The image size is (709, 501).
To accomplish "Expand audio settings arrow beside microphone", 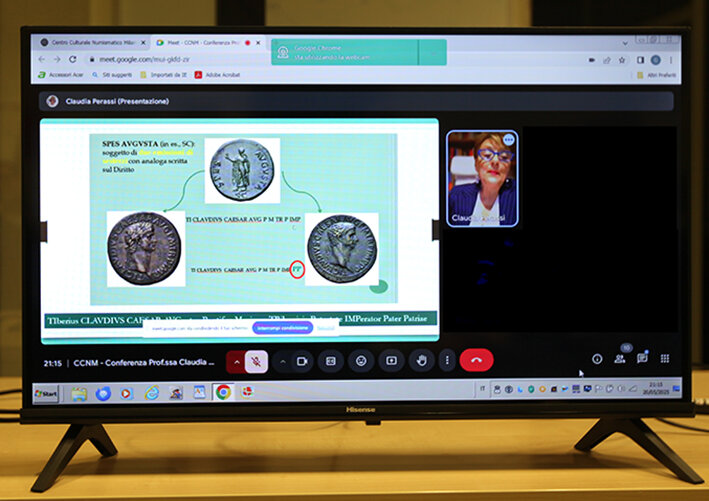I will tap(235, 361).
